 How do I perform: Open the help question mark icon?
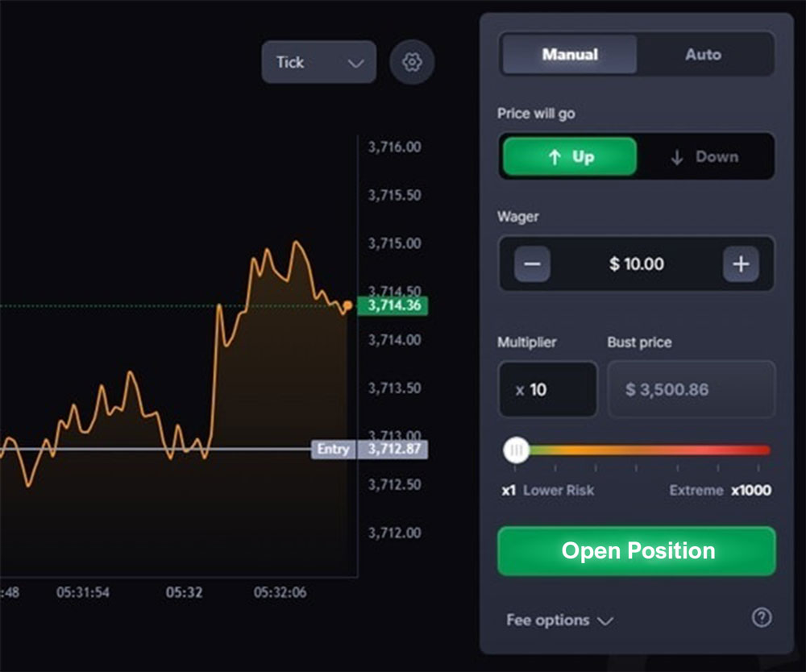tap(761, 617)
